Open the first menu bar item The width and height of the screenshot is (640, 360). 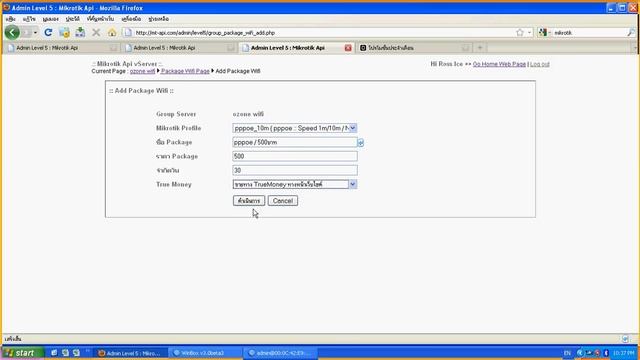[x=10, y=19]
